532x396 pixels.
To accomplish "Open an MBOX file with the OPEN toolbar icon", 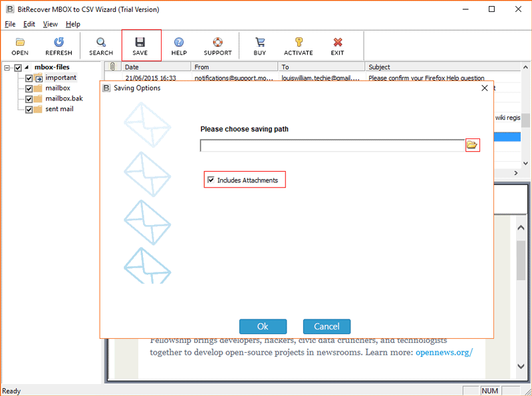I will [x=20, y=46].
